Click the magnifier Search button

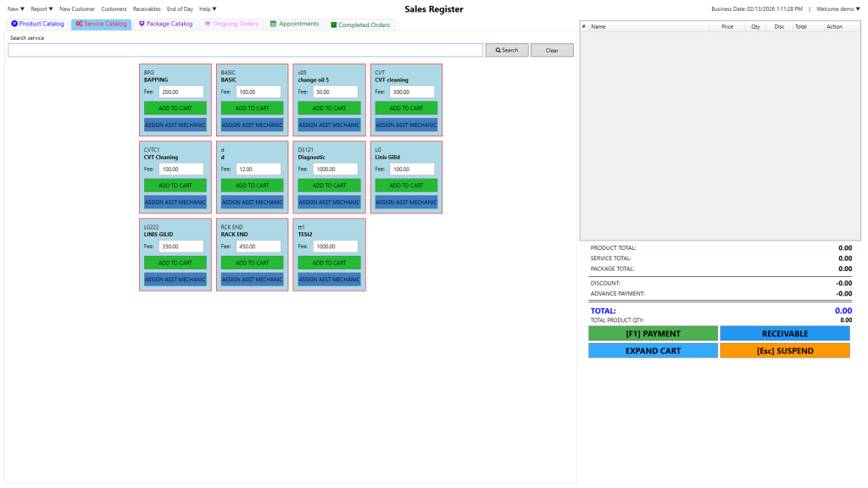[507, 50]
